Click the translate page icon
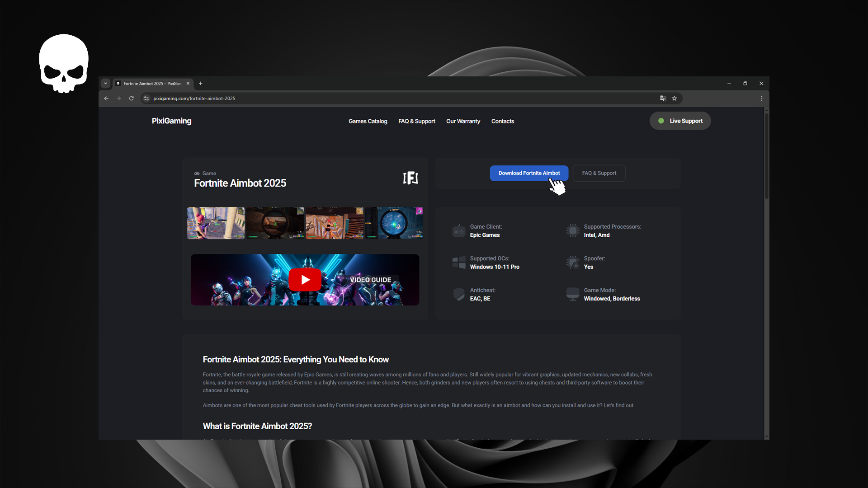This screenshot has width=868, height=488. point(663,99)
